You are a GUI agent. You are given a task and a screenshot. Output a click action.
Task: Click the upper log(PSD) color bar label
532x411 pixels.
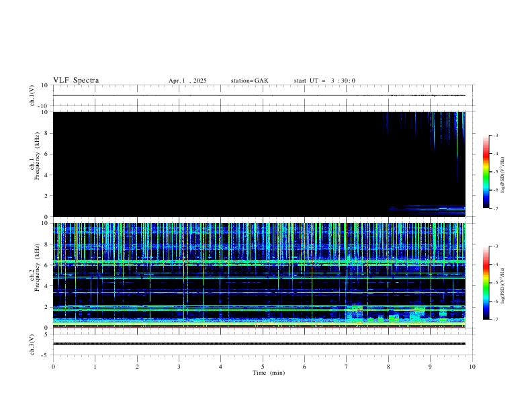pos(503,175)
